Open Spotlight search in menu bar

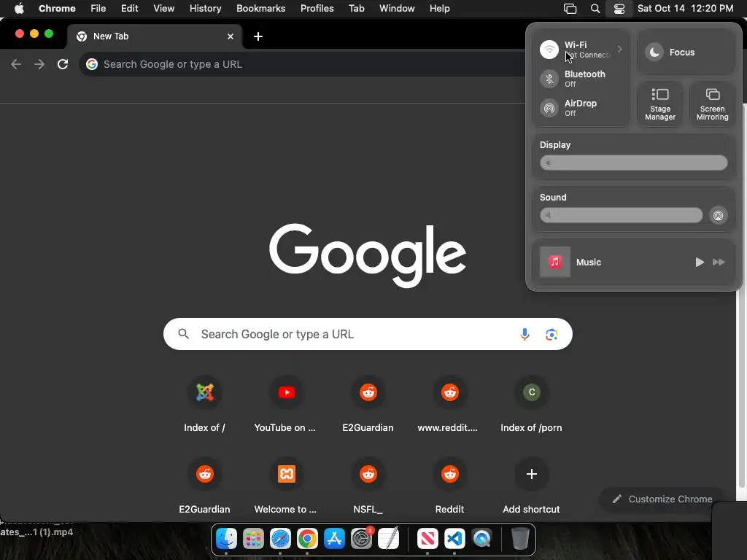[x=595, y=9]
